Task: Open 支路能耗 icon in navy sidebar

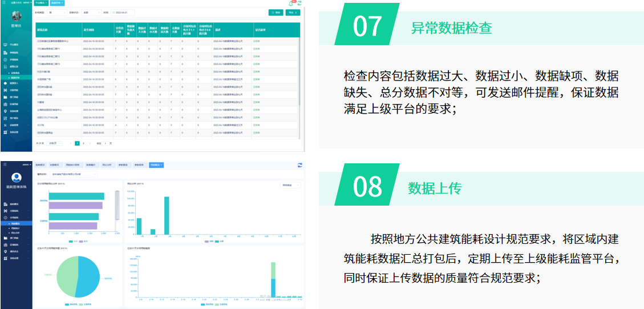Action: click(5, 211)
